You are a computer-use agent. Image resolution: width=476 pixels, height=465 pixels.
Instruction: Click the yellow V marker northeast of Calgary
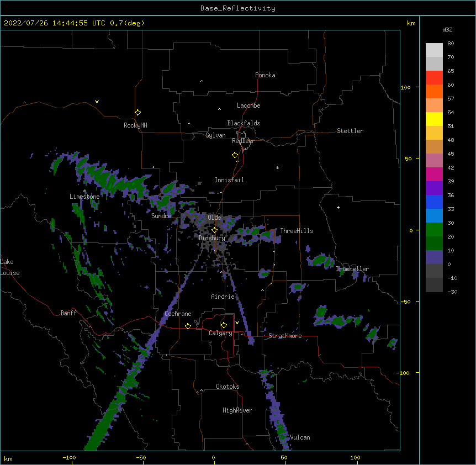click(x=237, y=323)
